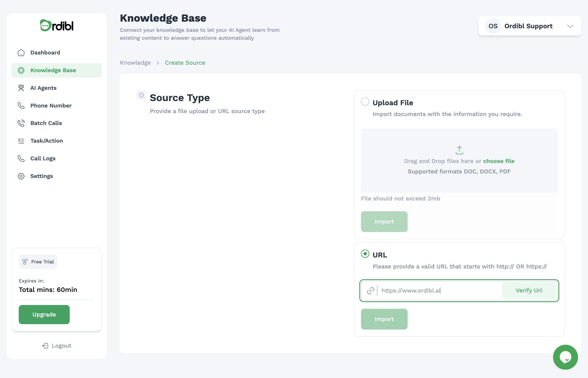Click the Knowledge breadcrumb link
588x378 pixels.
[x=135, y=63]
